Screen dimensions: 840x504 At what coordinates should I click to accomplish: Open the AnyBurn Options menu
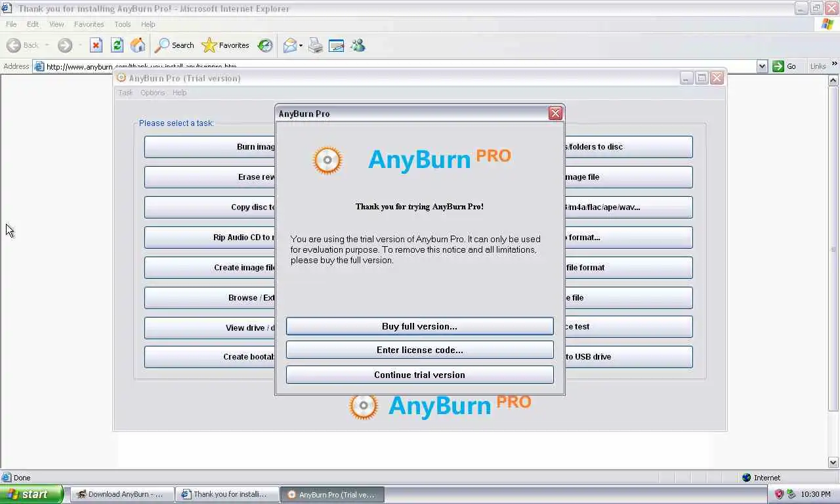tap(152, 93)
